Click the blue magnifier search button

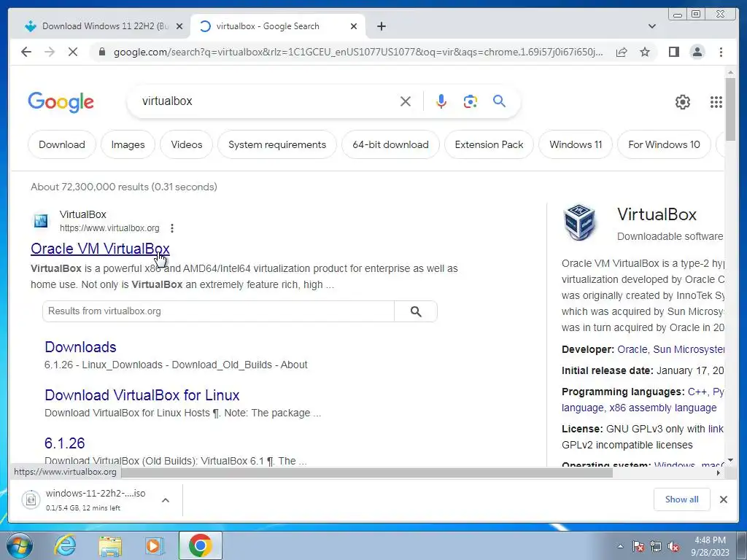(x=499, y=101)
